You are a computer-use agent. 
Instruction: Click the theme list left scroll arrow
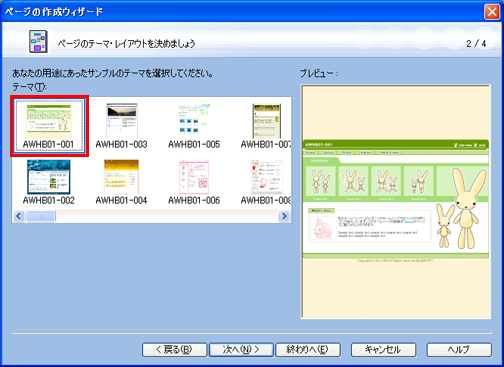click(19, 216)
